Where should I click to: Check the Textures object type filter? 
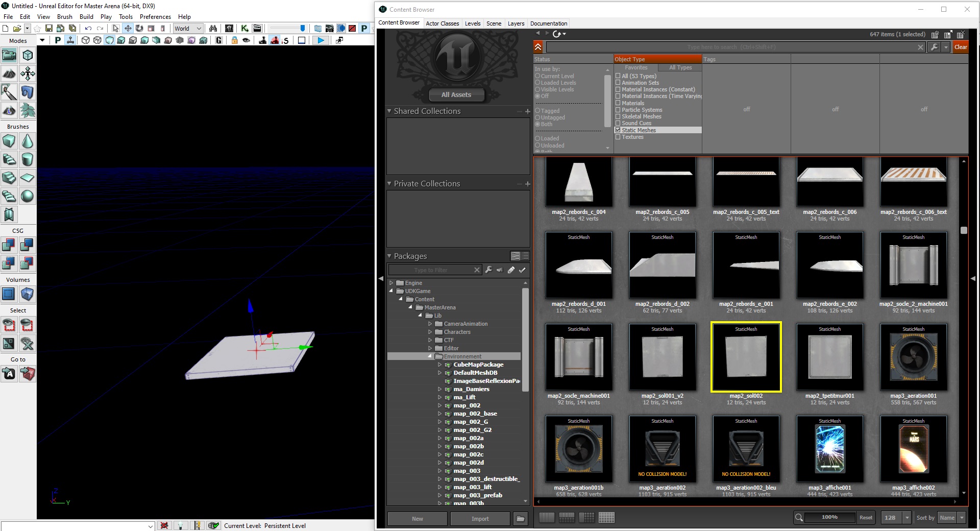click(x=618, y=137)
